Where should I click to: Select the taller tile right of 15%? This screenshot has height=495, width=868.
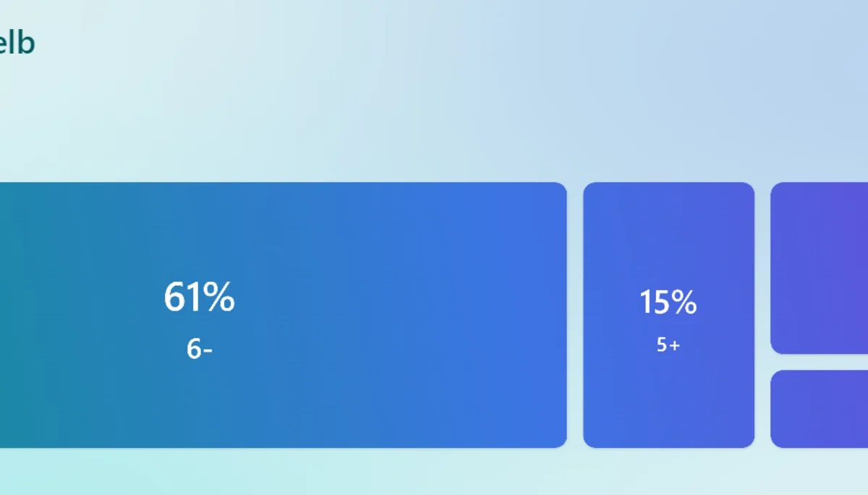coord(819,268)
